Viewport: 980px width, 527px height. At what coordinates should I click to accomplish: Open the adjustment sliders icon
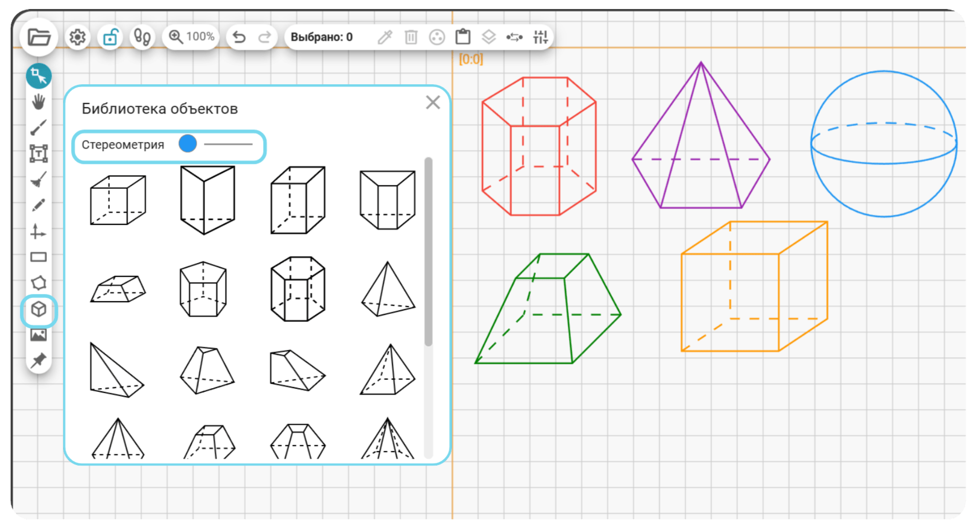pyautogui.click(x=540, y=37)
